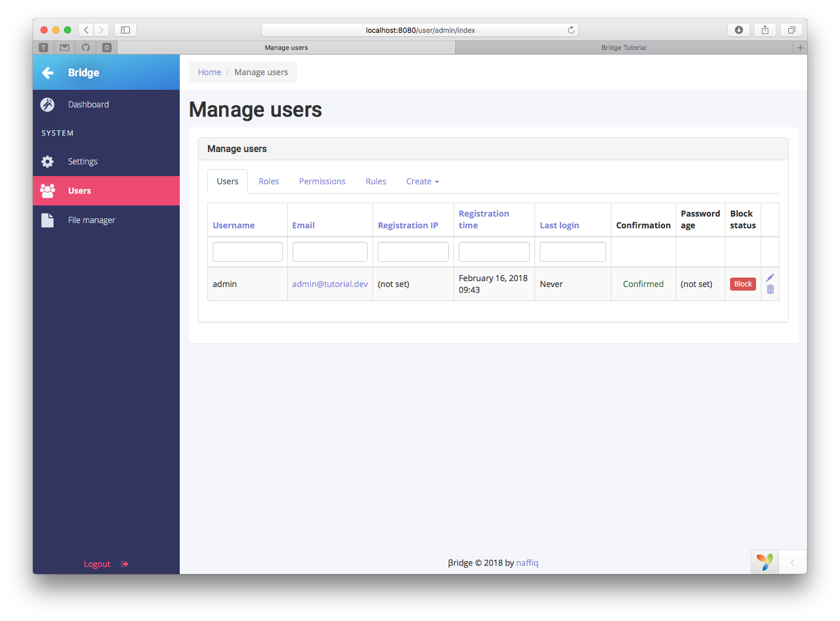The image size is (840, 621).
Task: Open pinned mail tab
Action: (65, 48)
